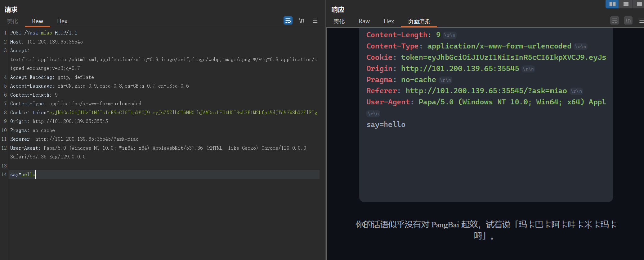
Task: Select the response 页面渲染 tab
Action: click(x=419, y=21)
